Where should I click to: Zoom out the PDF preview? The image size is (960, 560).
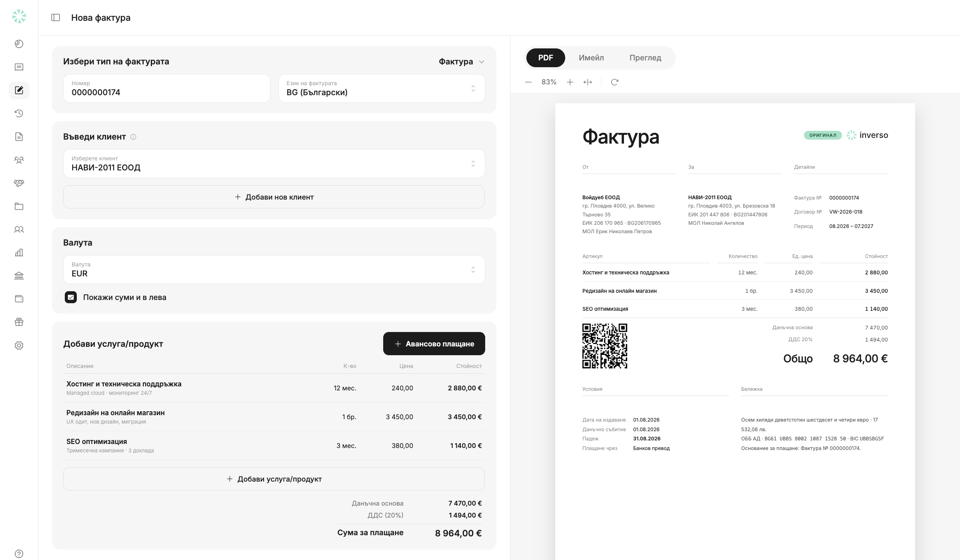click(x=528, y=82)
